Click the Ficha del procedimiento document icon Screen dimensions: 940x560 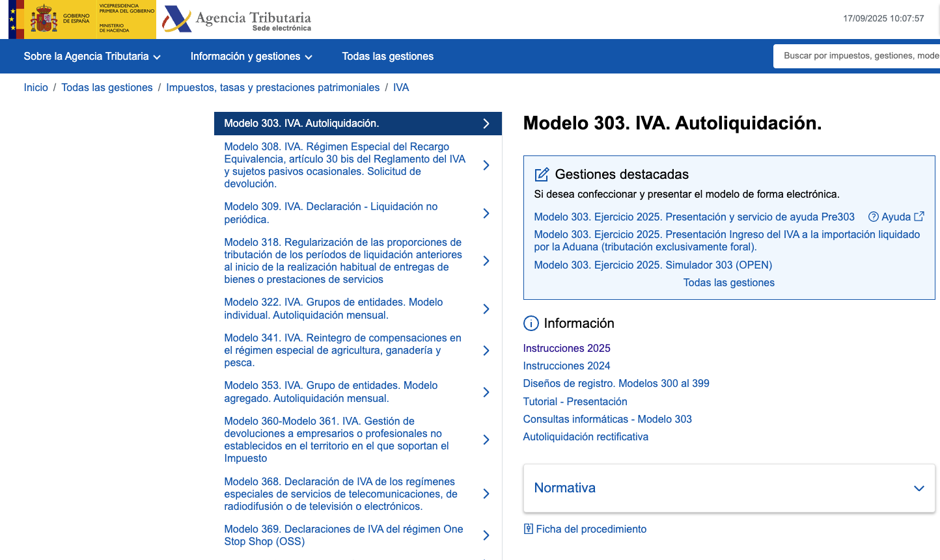coord(528,529)
